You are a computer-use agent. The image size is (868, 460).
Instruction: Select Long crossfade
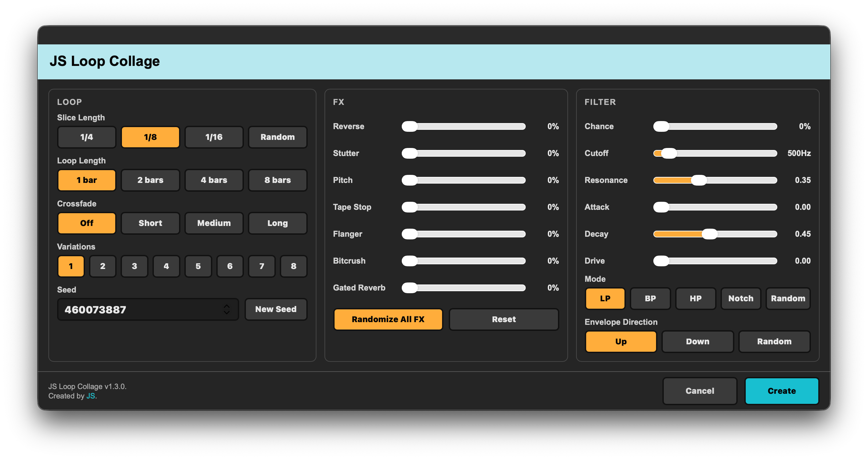click(x=278, y=223)
